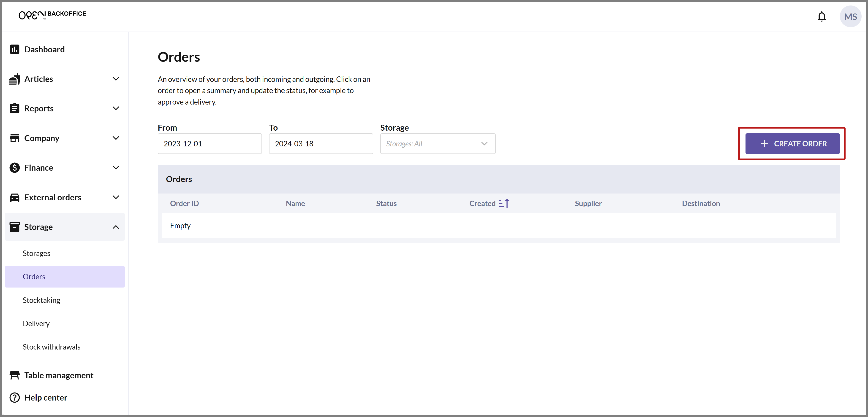Select Orders in the sidebar

point(65,277)
